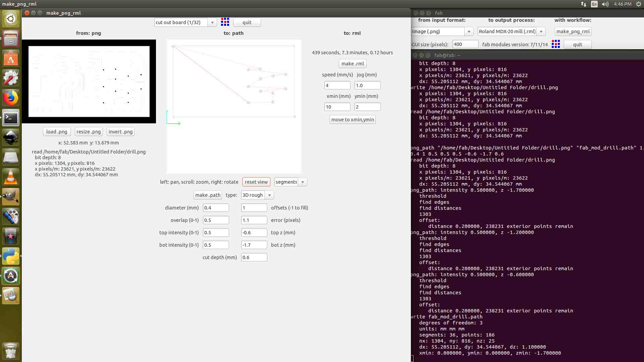This screenshot has width=644, height=362.
Task: Expand the cut out board preset dropdown
Action: tap(212, 22)
